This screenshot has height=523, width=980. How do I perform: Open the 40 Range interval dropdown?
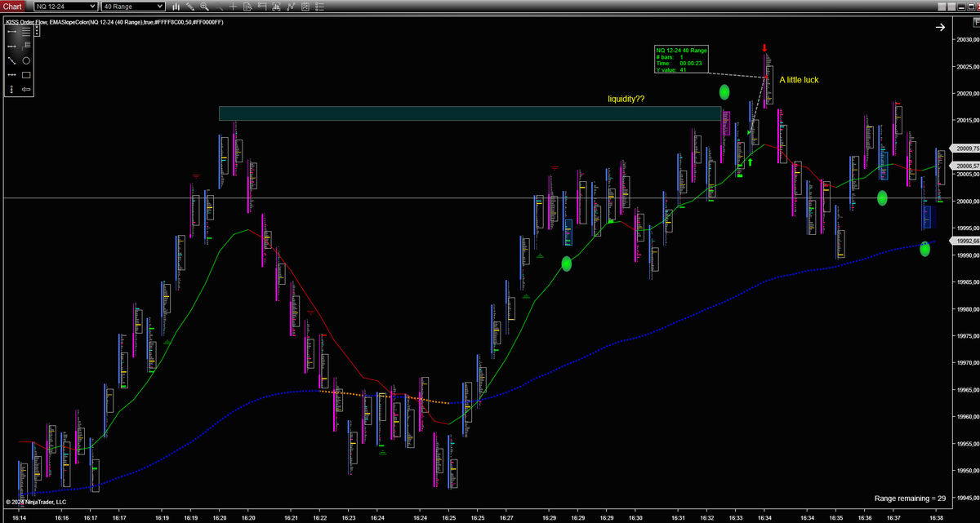[x=133, y=7]
